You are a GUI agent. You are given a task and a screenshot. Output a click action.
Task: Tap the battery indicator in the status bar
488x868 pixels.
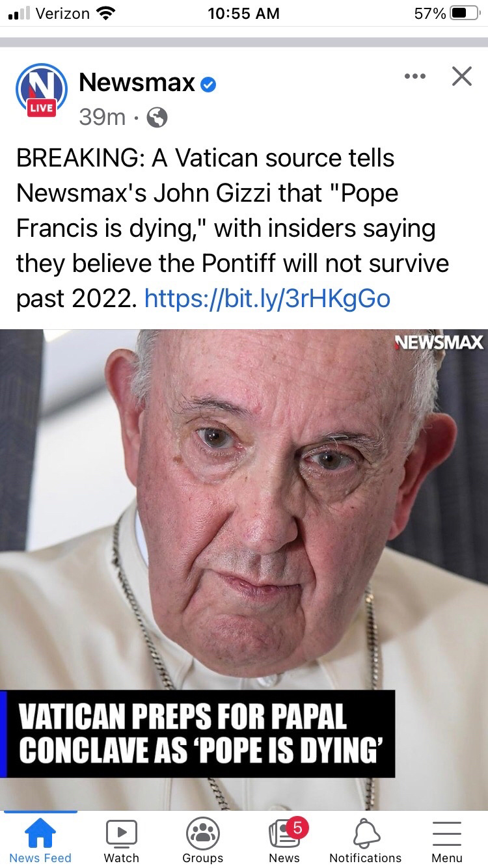(465, 13)
